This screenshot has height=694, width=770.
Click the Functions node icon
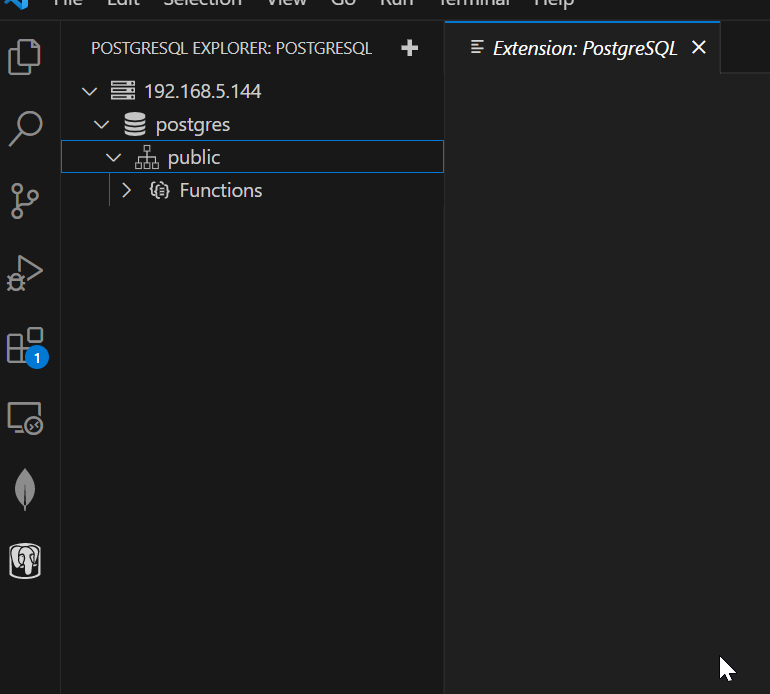click(160, 190)
